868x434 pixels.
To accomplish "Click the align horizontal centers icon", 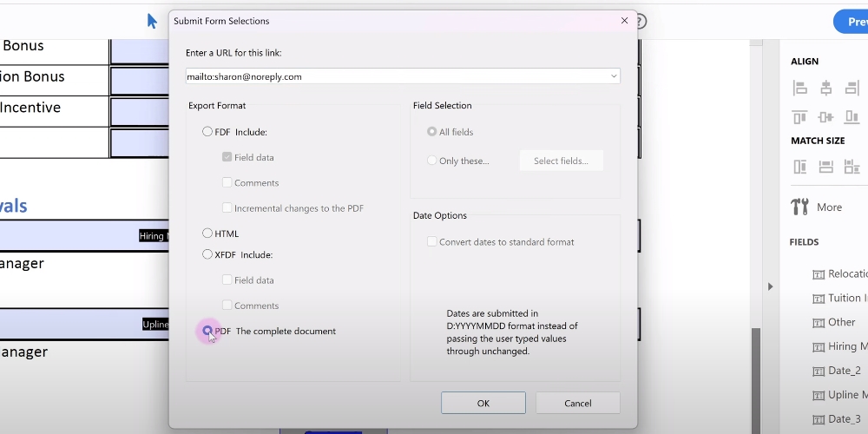I will coord(825,88).
